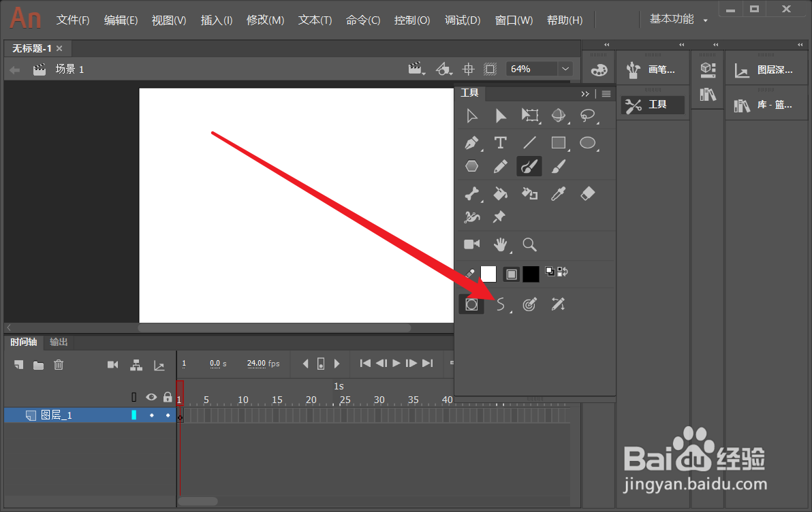Open the 文件(F) menu
The image size is (812, 512).
[72, 20]
